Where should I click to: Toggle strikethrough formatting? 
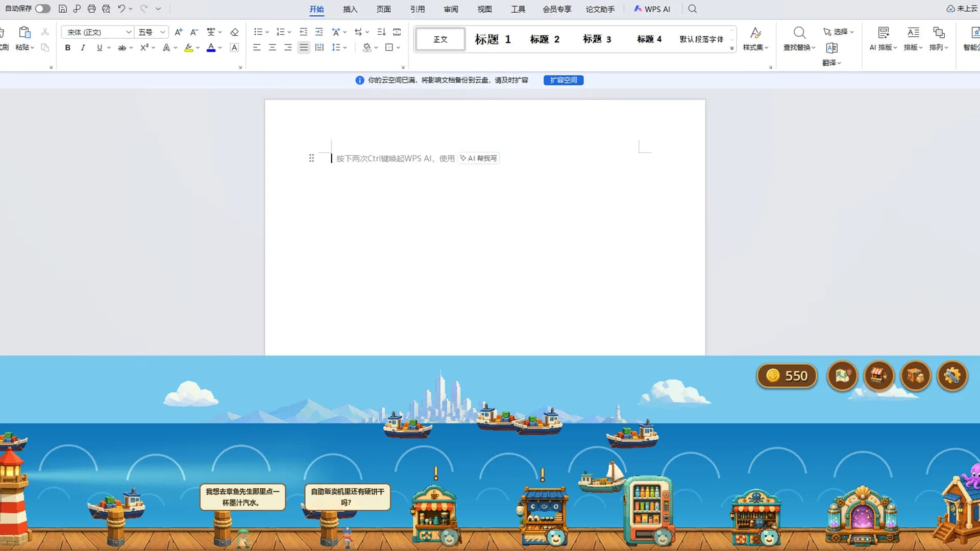122,47
